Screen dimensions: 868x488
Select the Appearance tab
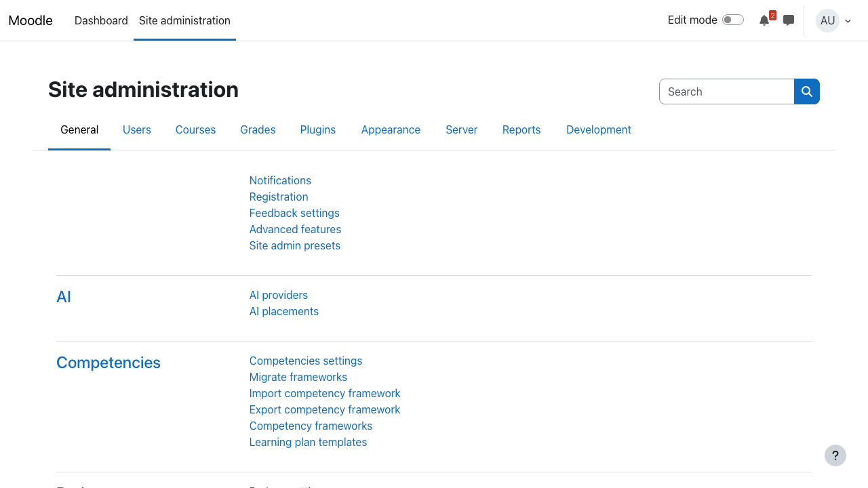[x=391, y=129]
